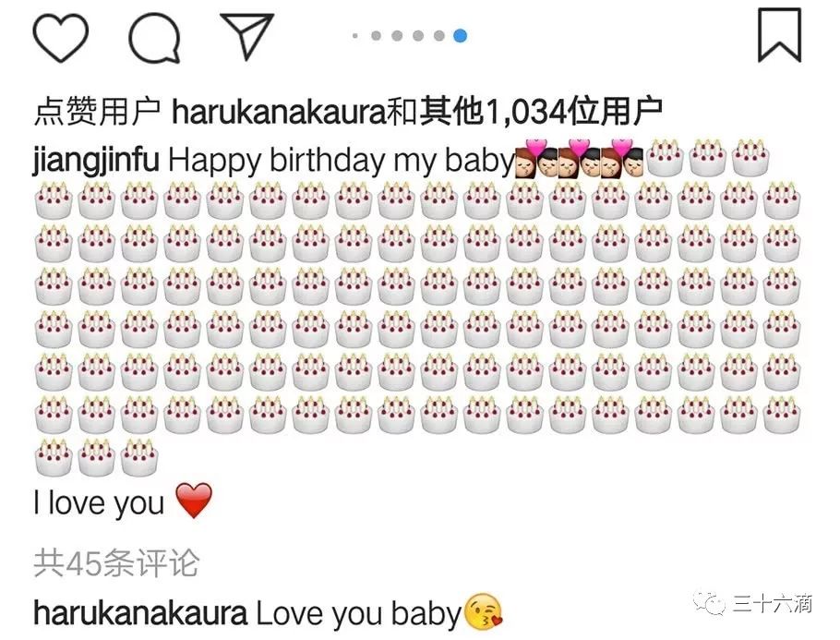Image resolution: width=840 pixels, height=640 pixels.
Task: Select the active blue carousel dot
Action: tap(460, 36)
